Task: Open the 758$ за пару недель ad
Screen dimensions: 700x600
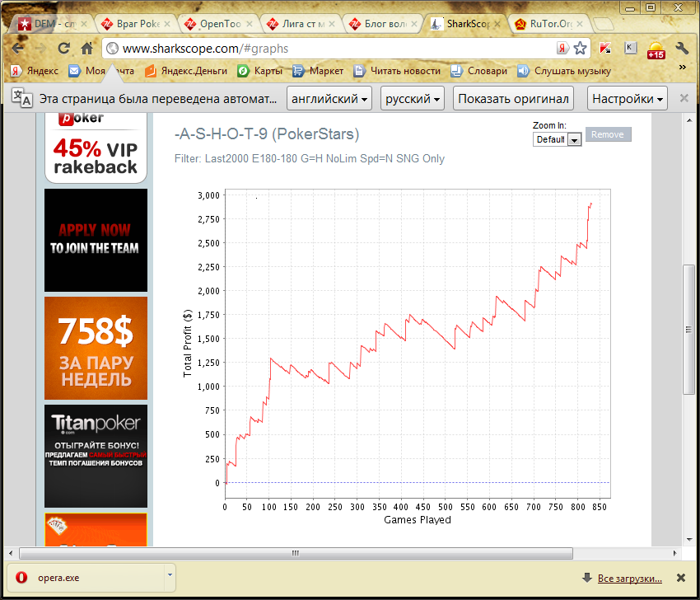Action: tap(96, 348)
